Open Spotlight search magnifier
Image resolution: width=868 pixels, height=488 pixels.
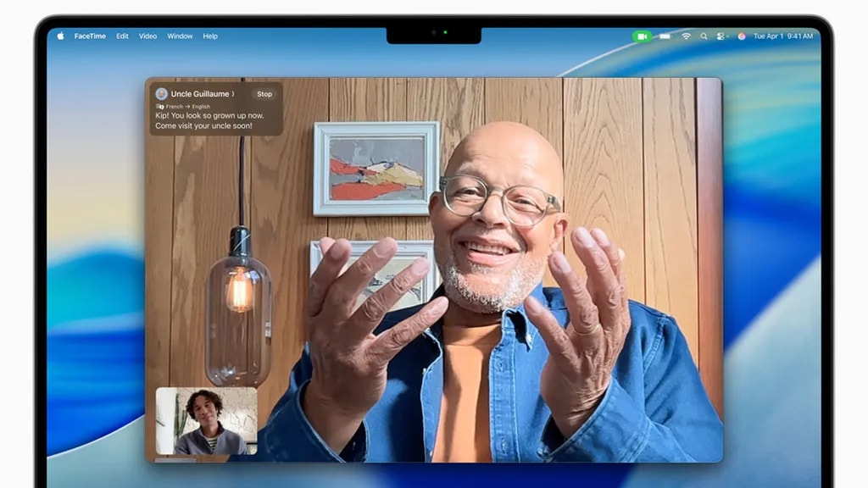pos(704,36)
